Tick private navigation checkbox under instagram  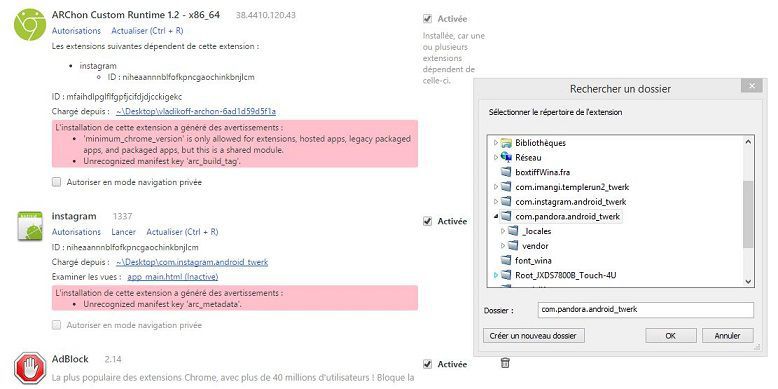pos(57,325)
